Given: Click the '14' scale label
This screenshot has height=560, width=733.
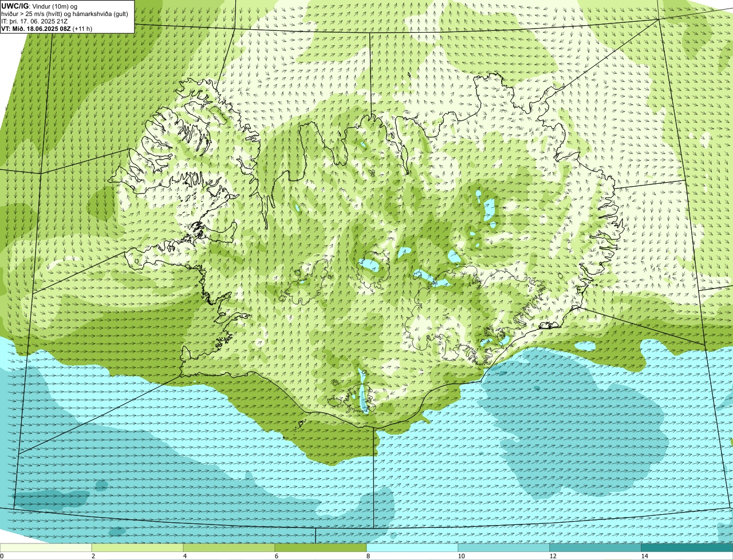Looking at the screenshot, I should pos(644,556).
